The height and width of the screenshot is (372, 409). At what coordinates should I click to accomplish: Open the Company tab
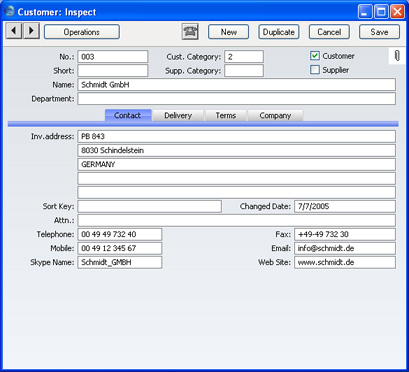tap(275, 115)
